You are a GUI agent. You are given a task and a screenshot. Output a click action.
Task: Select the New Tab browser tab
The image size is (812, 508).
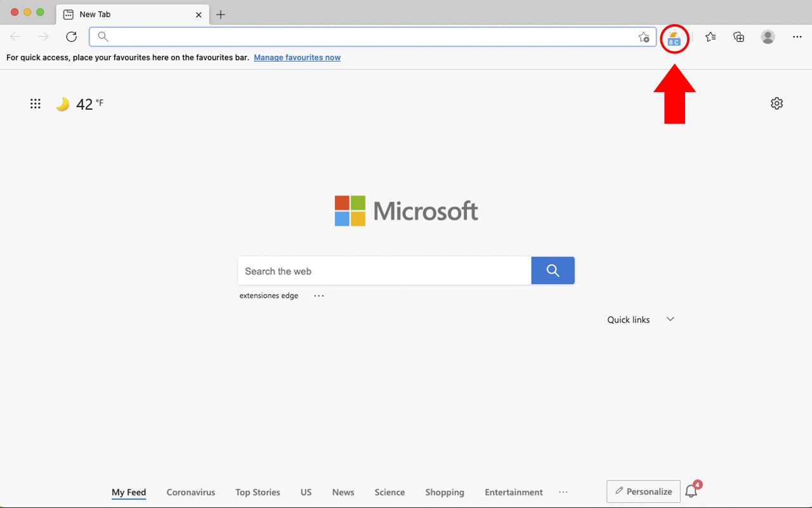(132, 15)
